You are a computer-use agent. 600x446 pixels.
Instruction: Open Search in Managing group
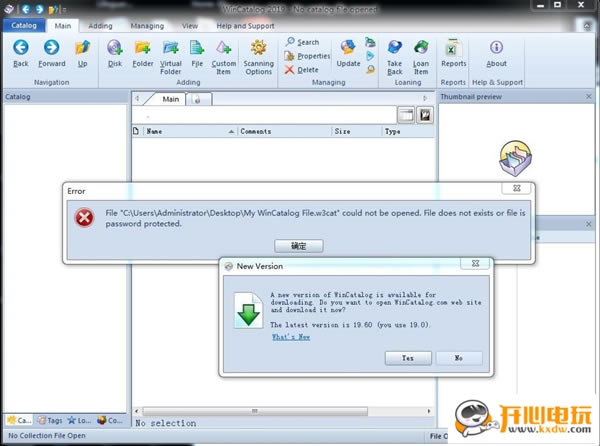coord(302,42)
